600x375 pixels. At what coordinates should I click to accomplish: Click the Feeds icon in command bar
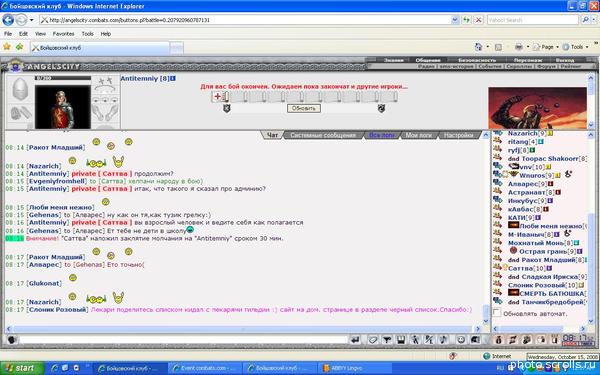point(498,47)
